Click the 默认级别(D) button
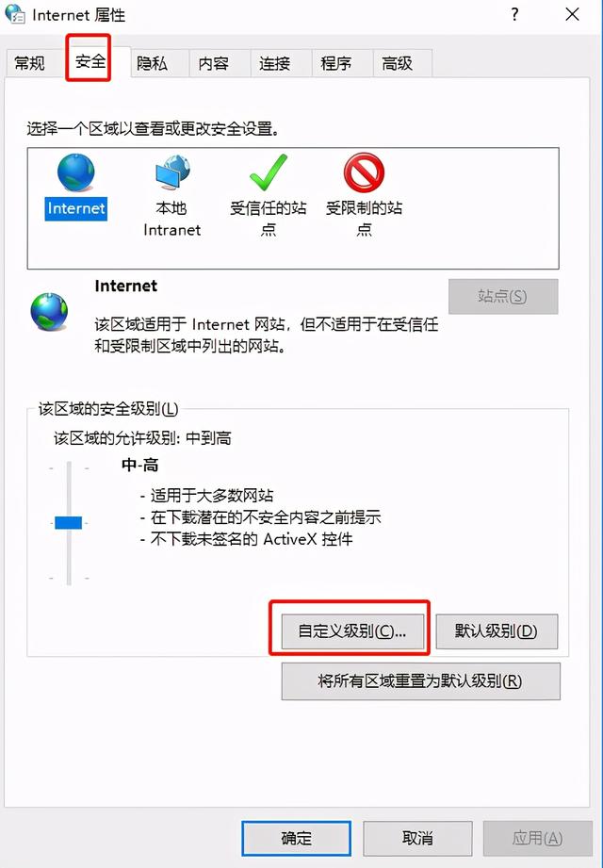 [x=497, y=631]
